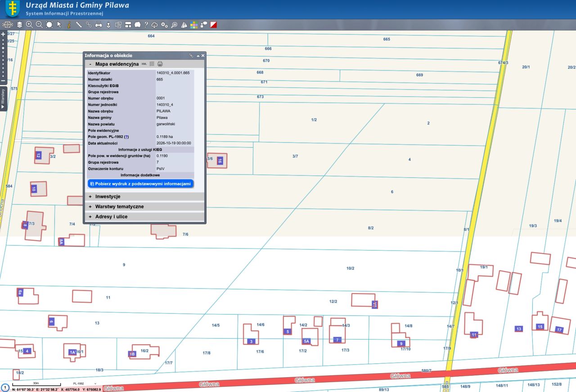Open the settings gears tool
The image size is (576, 392).
[164, 25]
